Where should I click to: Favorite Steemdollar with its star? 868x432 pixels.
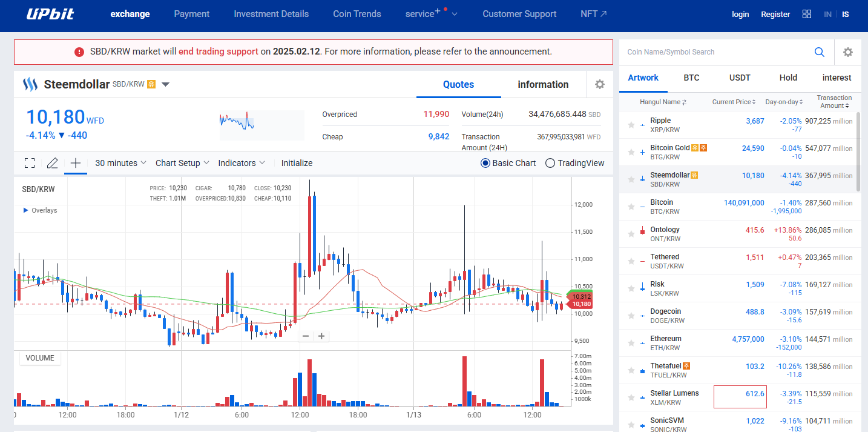pyautogui.click(x=631, y=180)
